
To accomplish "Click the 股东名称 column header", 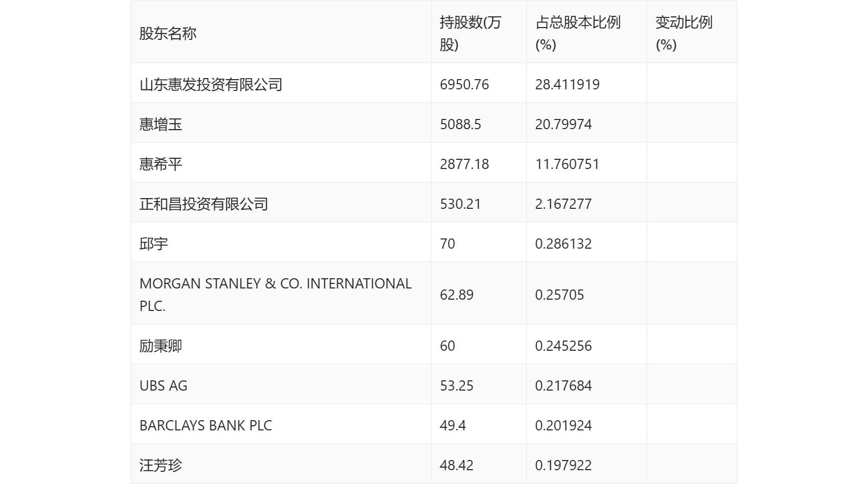I will (x=168, y=34).
